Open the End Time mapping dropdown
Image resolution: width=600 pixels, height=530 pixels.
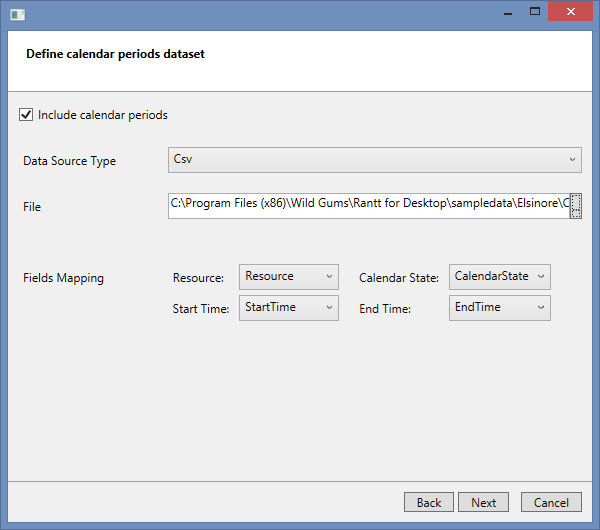[x=499, y=308]
